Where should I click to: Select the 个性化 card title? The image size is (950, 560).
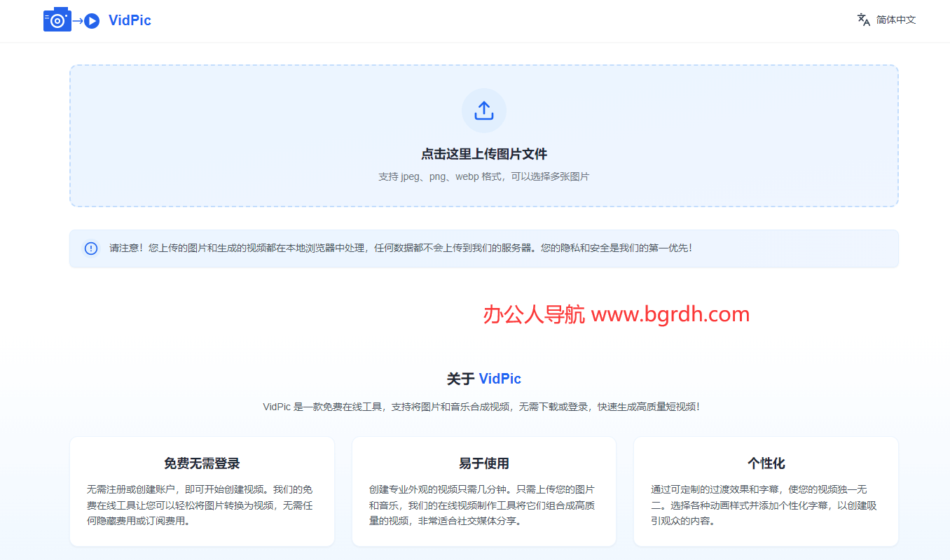coord(766,463)
